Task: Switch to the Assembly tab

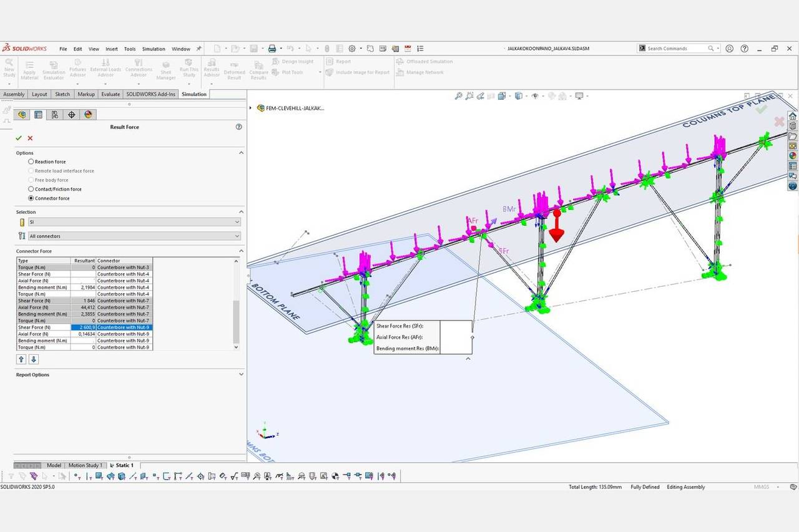Action: pos(14,94)
